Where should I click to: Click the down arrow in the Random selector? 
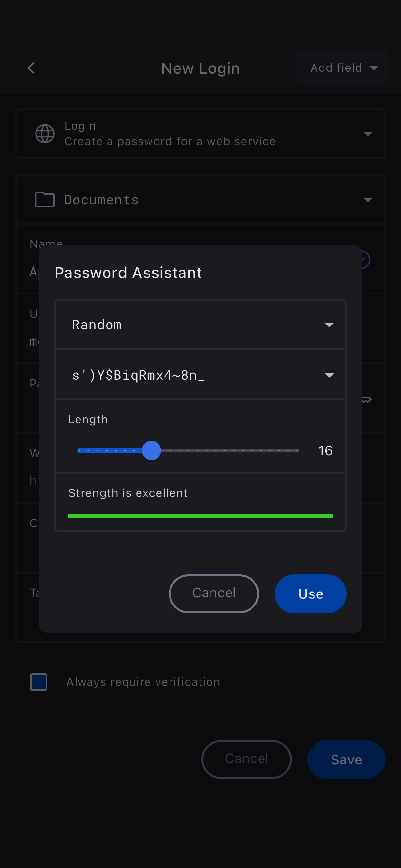tap(329, 325)
